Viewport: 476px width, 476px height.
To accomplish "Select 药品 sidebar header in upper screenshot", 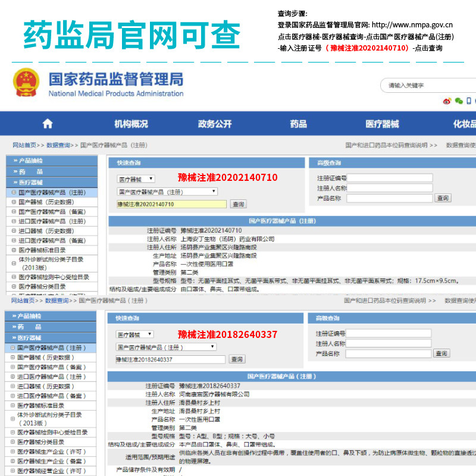I will (52, 171).
